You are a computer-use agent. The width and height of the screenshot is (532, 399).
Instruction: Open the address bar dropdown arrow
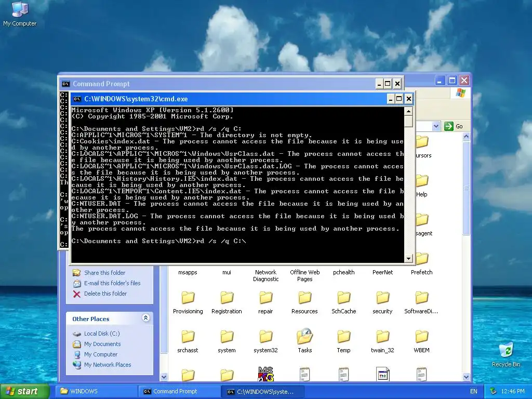(x=436, y=126)
